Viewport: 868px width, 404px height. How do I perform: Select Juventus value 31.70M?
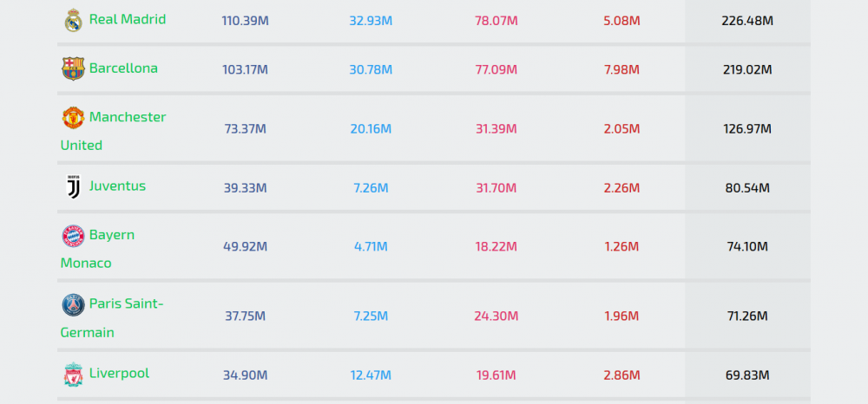click(x=496, y=188)
